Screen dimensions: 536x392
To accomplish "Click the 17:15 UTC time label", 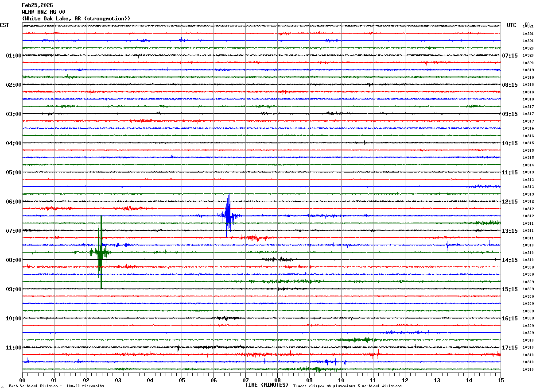I will coord(510,348).
